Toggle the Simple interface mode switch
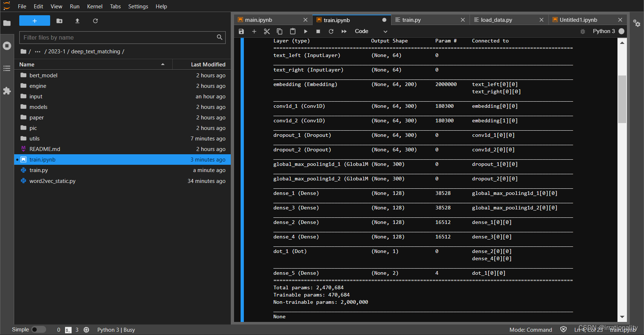Image resolution: width=644 pixels, height=335 pixels. [x=39, y=330]
